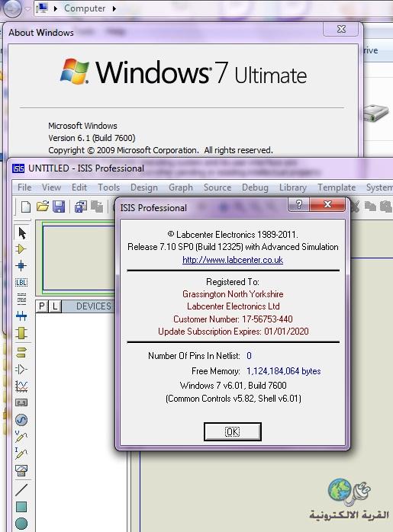Viewport: 393px width, 532px height.
Task: Select the 2D Graphics Circle tool
Action: pos(21,523)
